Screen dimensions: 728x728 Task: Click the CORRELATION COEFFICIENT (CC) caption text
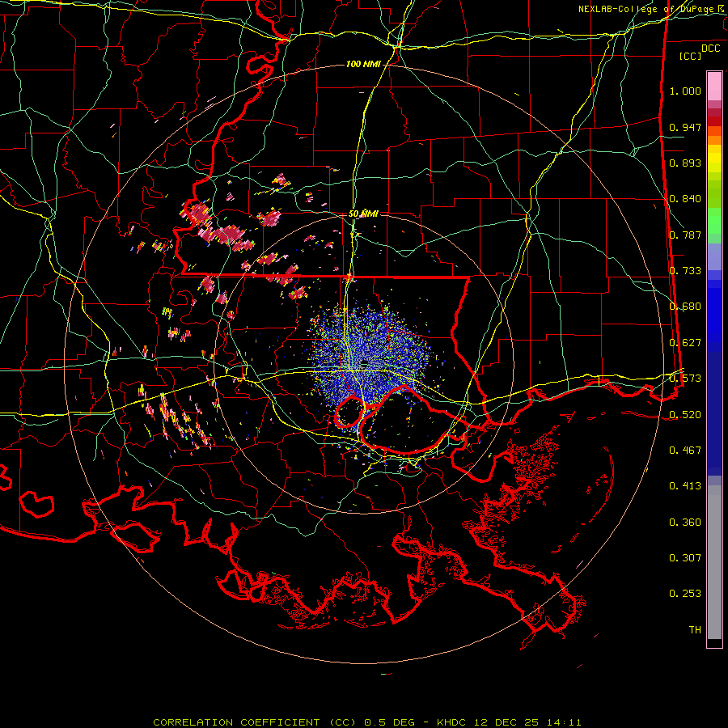(255, 722)
